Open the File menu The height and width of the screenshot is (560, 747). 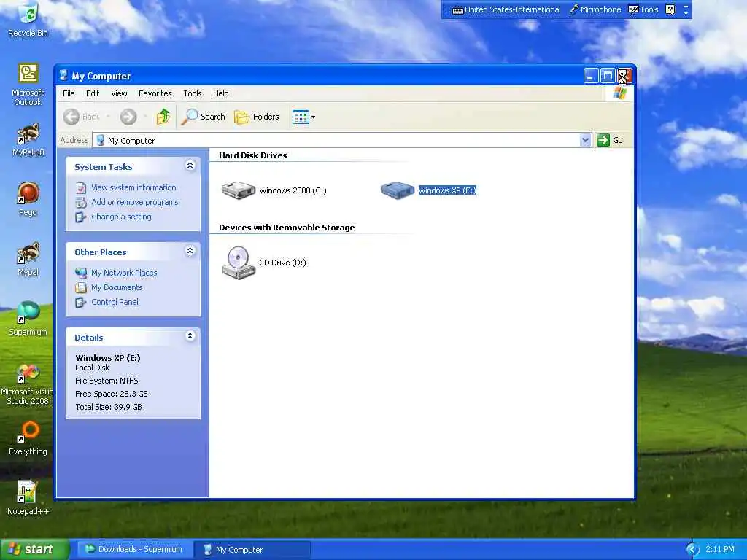(69, 93)
